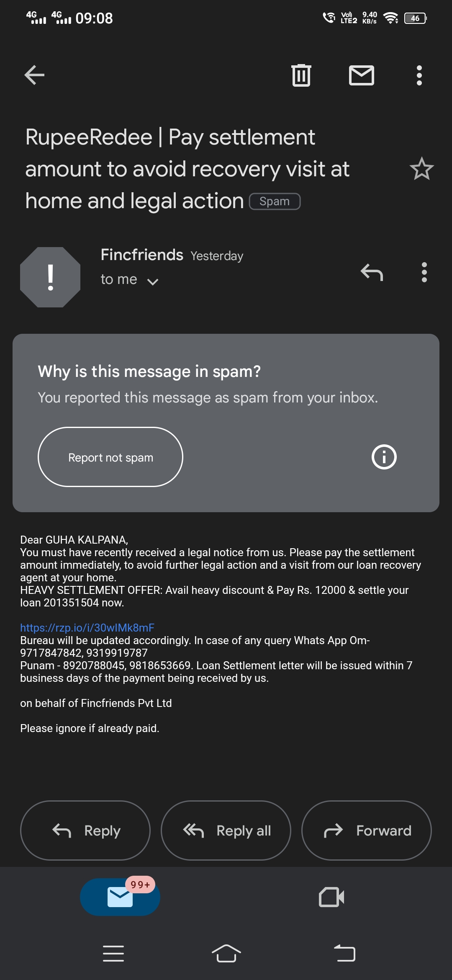Screen dimensions: 452x980
Task: Star this RupeeRedee email
Action: [421, 169]
